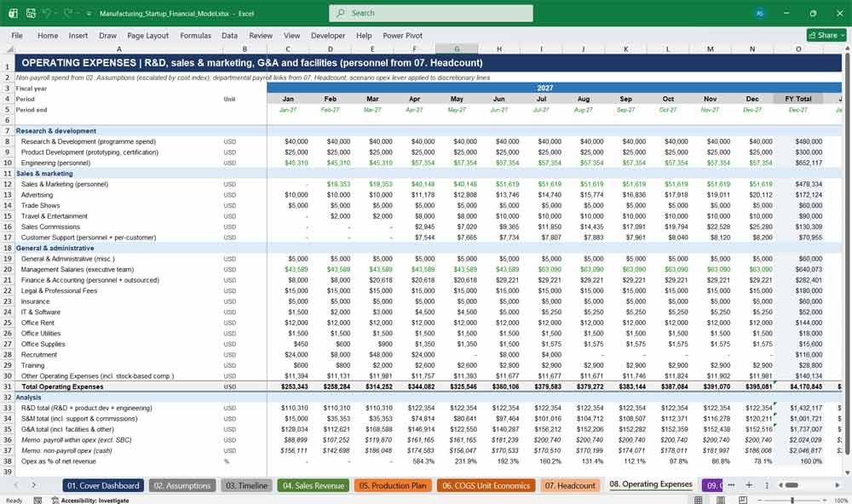Screen dimensions: 852x504
Task: Select column O header
Action: 798,49
